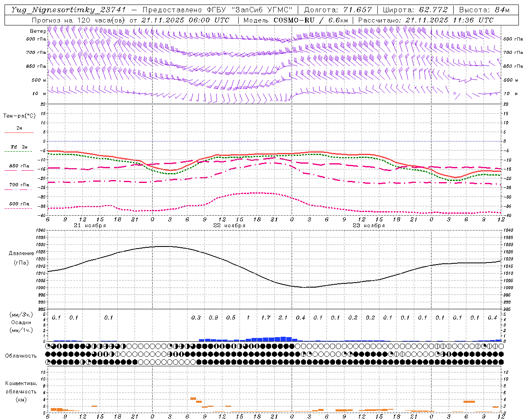The height and width of the screenshot is (420, 525).
Task: Select the Давление pressure panel label
Action: pyautogui.click(x=21, y=253)
